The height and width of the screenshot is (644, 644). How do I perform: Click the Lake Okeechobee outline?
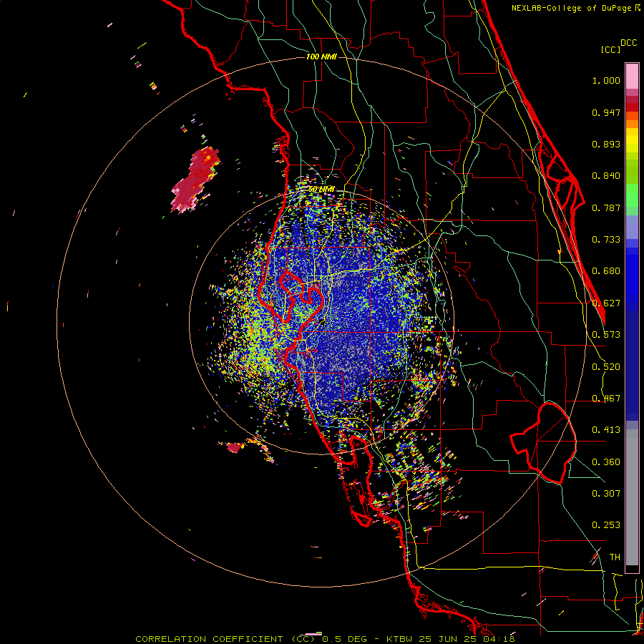coord(545,444)
